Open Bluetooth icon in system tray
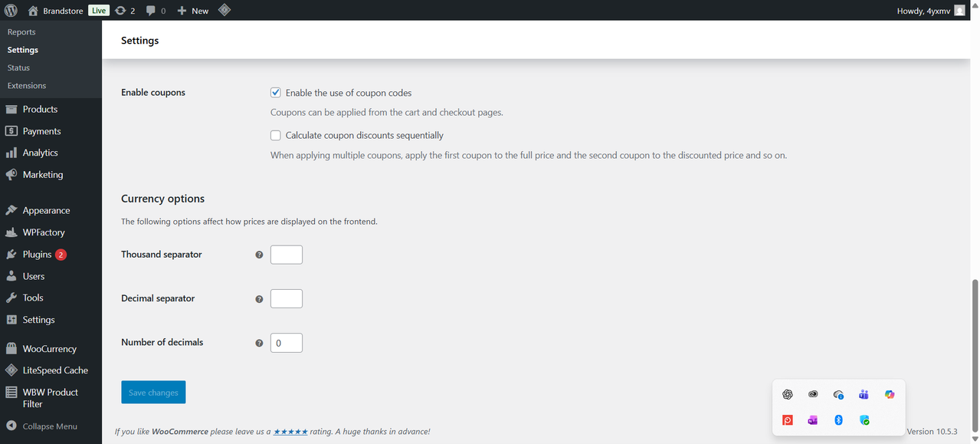 click(838, 420)
